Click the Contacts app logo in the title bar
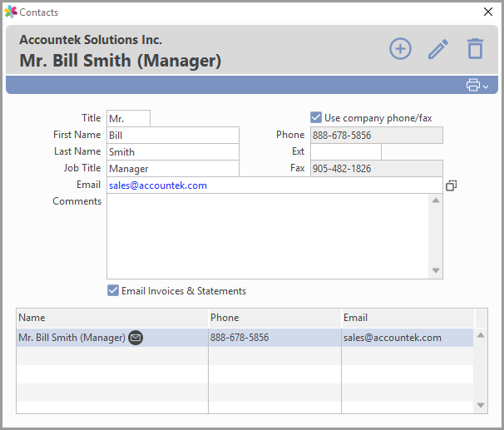The width and height of the screenshot is (504, 430). [11, 12]
